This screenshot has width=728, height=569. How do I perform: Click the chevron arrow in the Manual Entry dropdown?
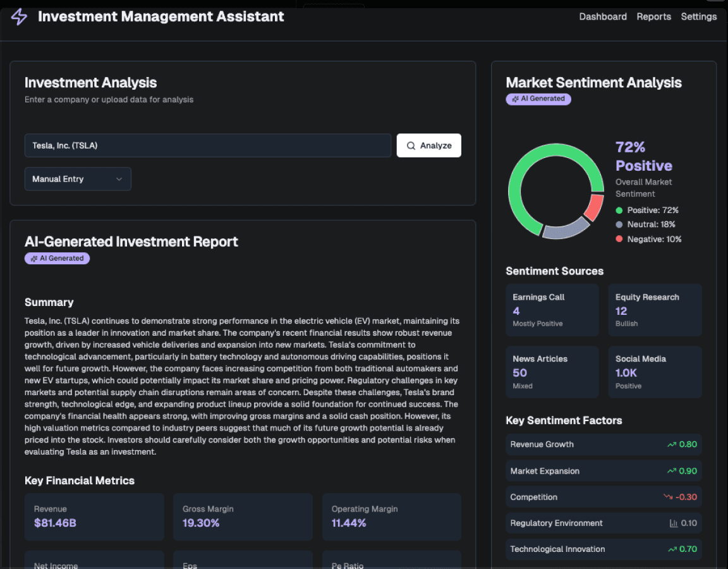click(119, 179)
